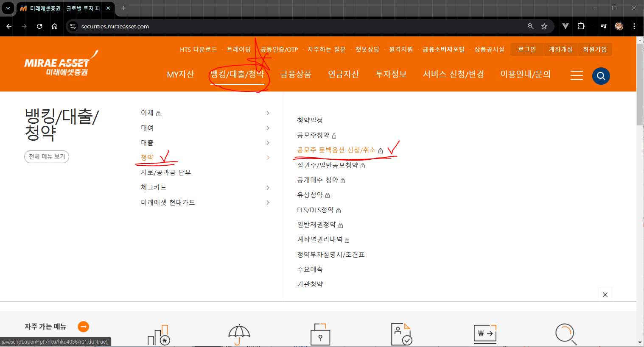Click the page vertical scrollbar thumb
The height and width of the screenshot is (347, 644).
pos(640,84)
